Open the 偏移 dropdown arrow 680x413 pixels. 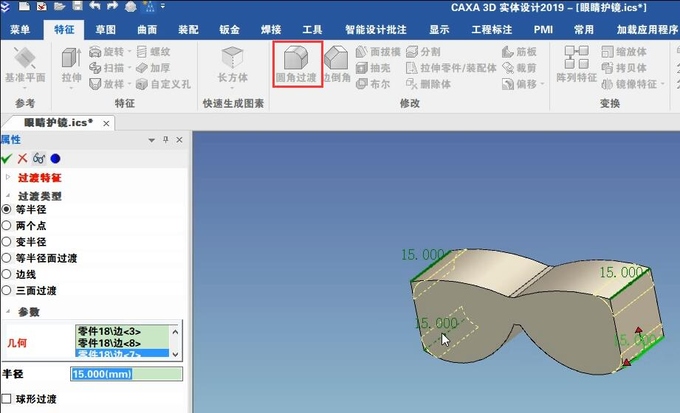(543, 84)
